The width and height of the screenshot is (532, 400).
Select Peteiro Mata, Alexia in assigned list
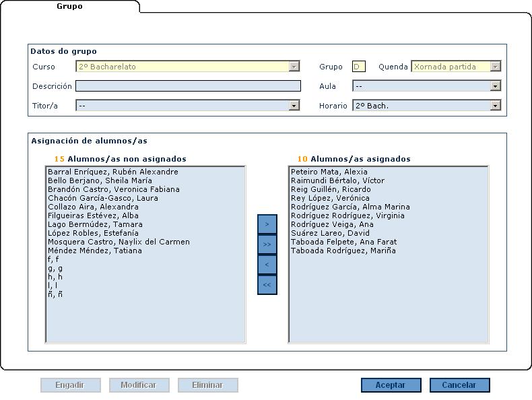click(x=329, y=172)
